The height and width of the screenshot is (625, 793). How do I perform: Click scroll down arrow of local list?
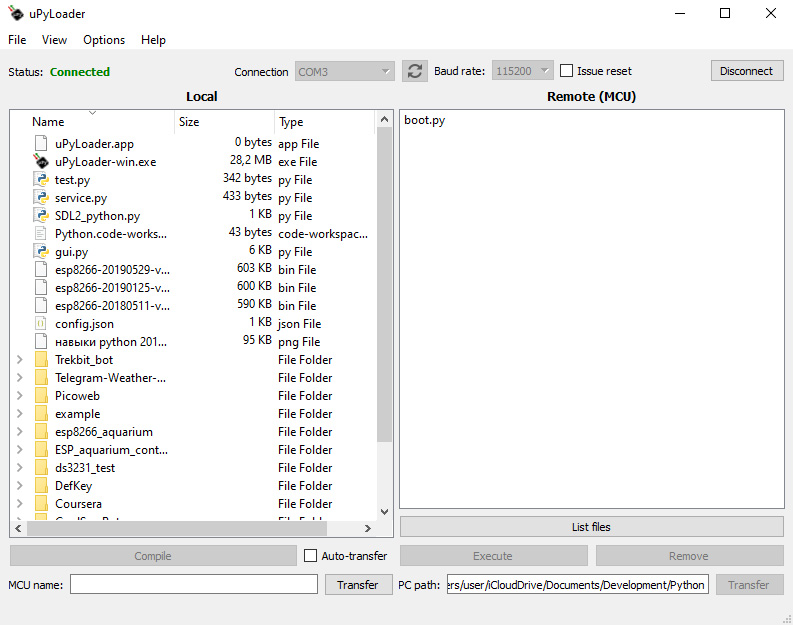[x=384, y=512]
